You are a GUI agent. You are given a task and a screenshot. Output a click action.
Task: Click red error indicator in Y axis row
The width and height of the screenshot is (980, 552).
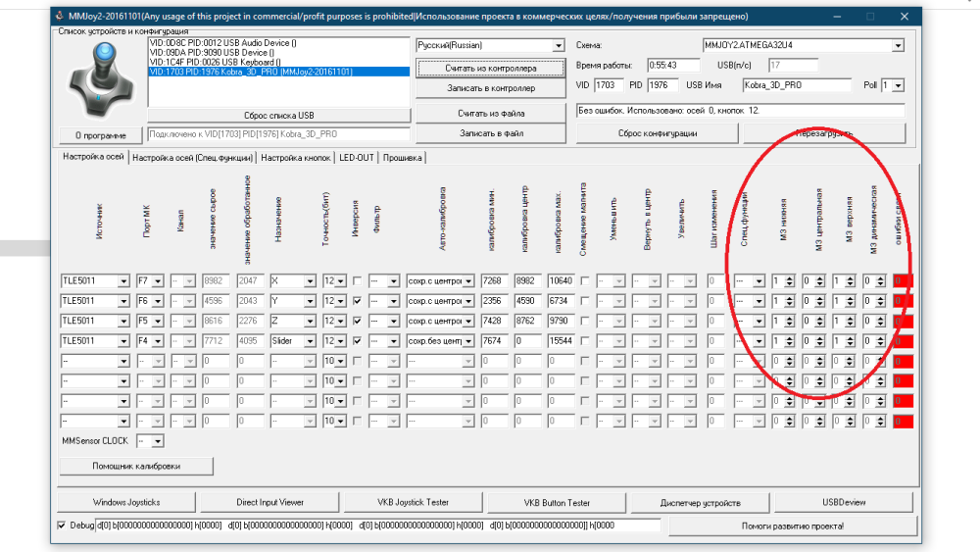click(904, 301)
